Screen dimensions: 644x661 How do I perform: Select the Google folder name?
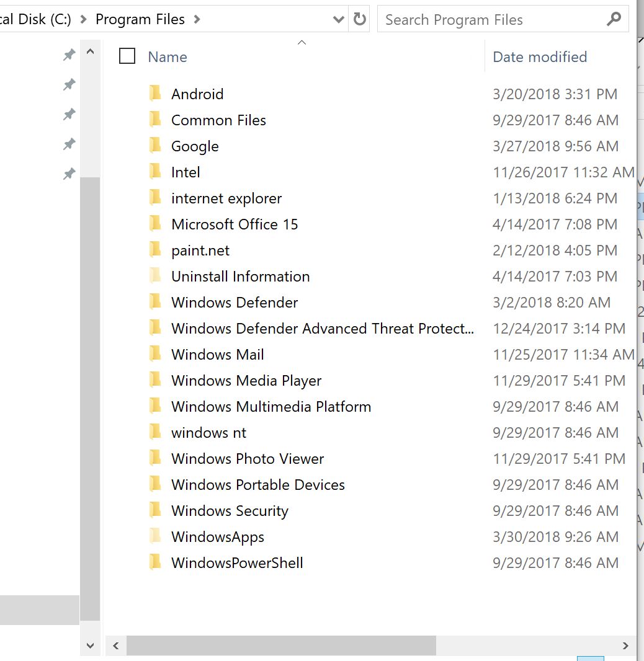pos(195,146)
